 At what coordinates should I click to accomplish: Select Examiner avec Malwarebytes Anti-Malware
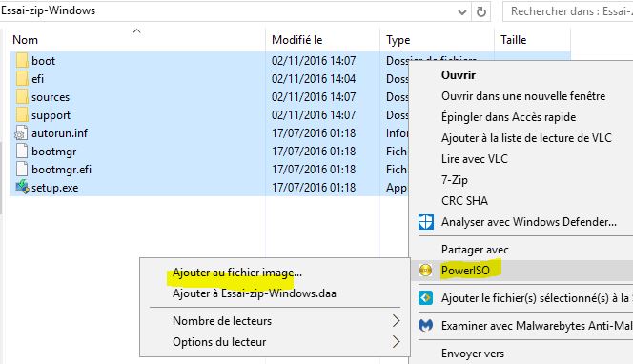click(x=537, y=325)
